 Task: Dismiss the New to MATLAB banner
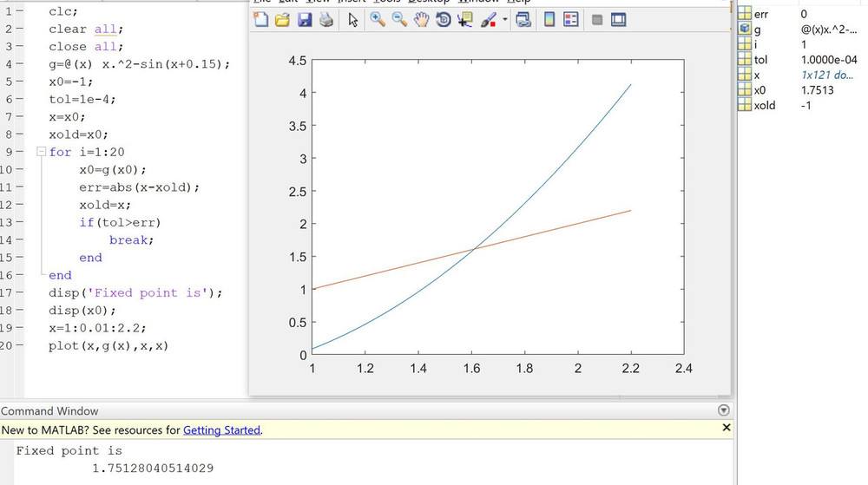[x=727, y=428]
